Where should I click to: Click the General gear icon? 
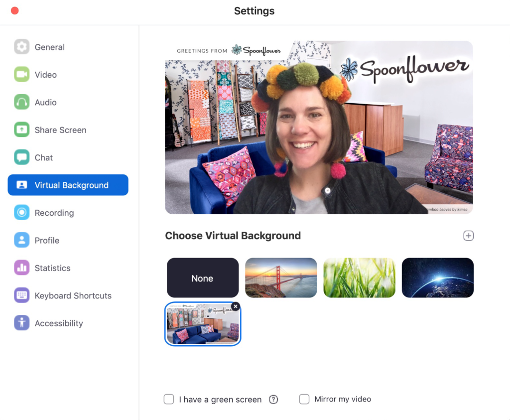point(22,47)
